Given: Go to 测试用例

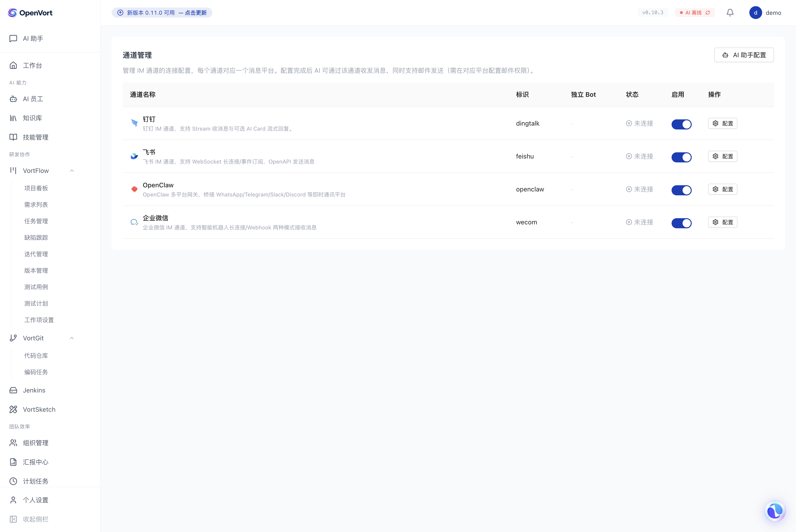Looking at the screenshot, I should click(36, 287).
